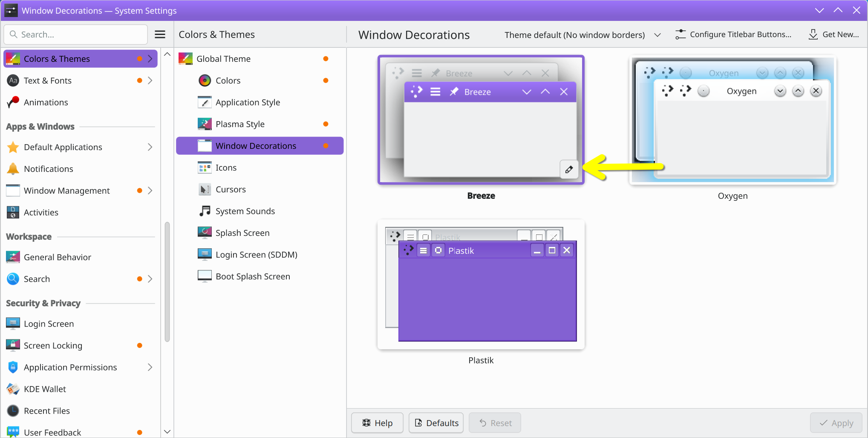The height and width of the screenshot is (438, 868).
Task: Click the Help button
Action: coord(377,423)
